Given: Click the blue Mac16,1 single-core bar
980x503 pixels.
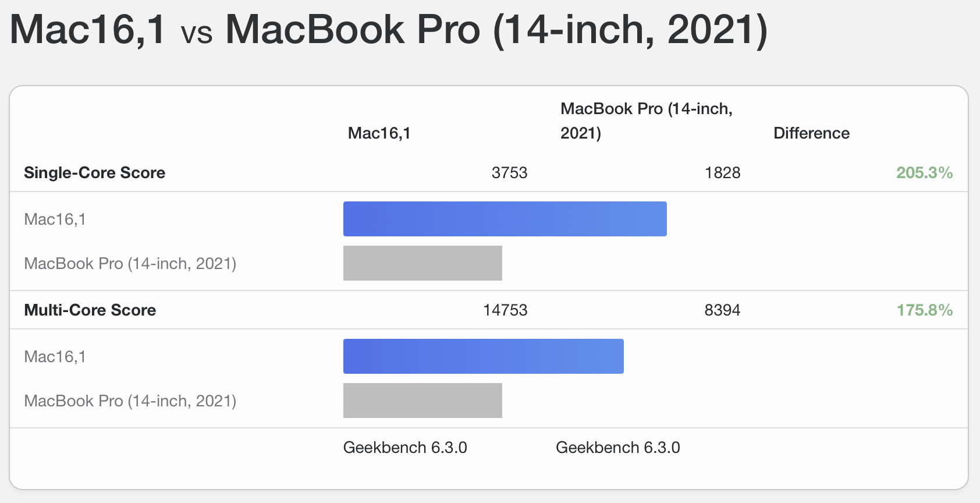Looking at the screenshot, I should [505, 219].
